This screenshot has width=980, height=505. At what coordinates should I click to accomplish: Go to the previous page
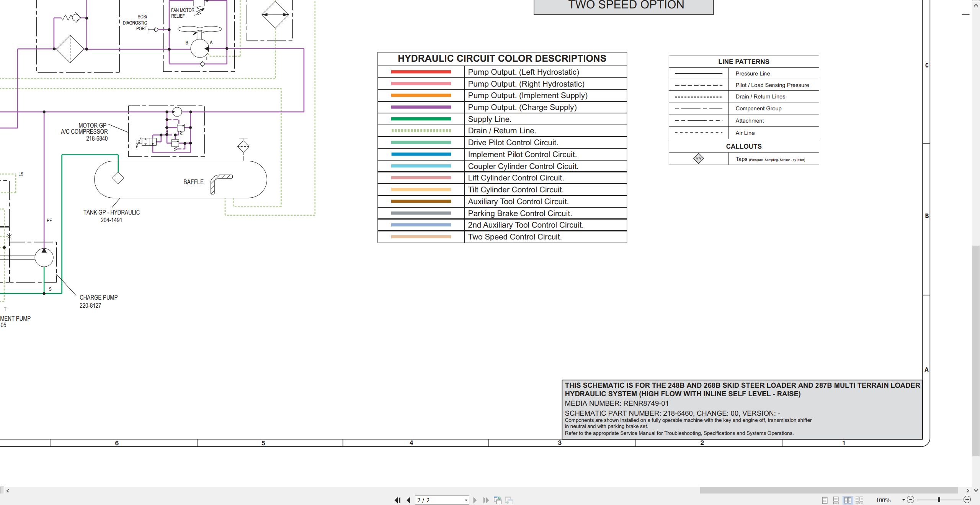(x=408, y=500)
